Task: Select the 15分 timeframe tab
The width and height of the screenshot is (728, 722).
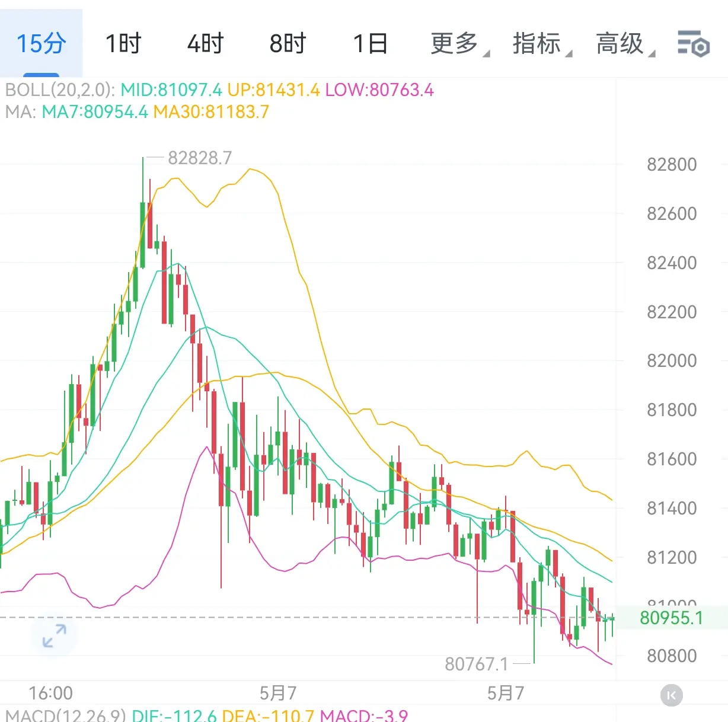Action: [x=41, y=43]
